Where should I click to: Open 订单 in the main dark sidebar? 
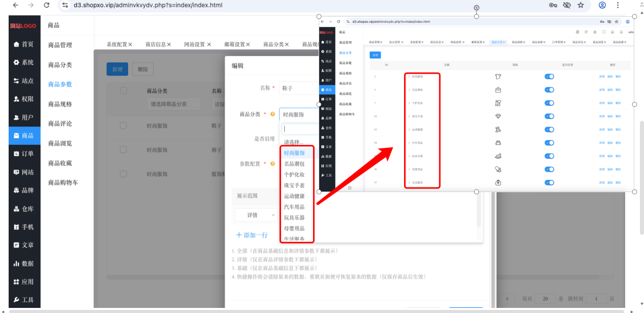coord(24,154)
